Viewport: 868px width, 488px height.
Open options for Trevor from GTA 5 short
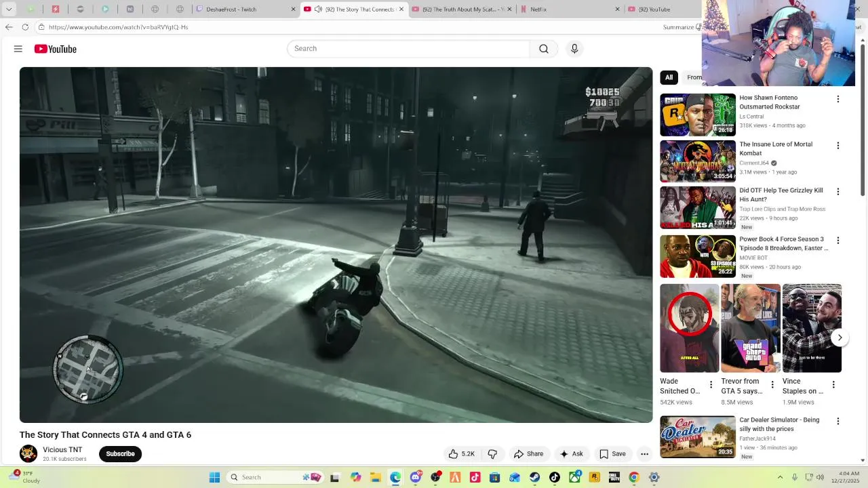(x=772, y=385)
